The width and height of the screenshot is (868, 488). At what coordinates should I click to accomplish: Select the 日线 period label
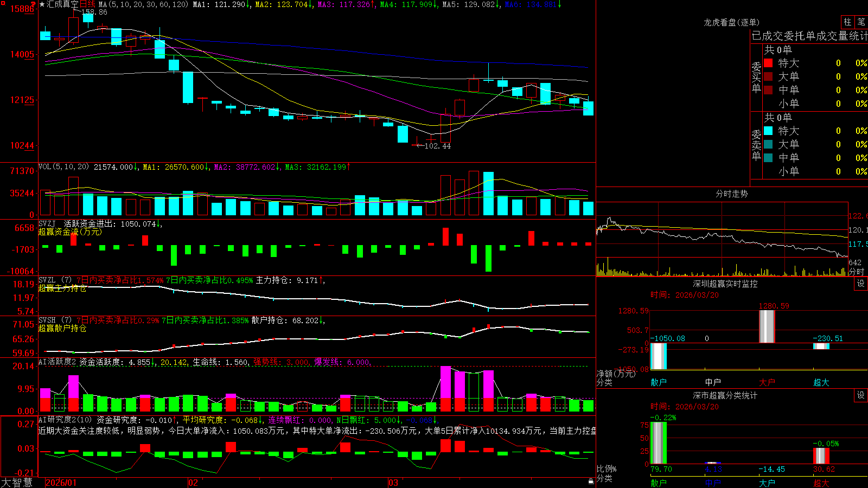[x=88, y=4]
